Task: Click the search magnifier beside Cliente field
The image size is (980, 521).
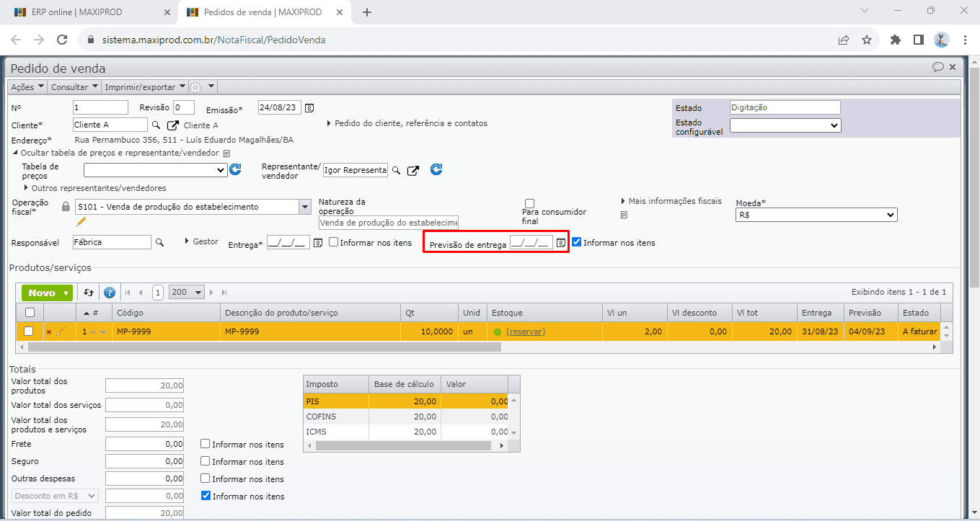Action: point(156,125)
